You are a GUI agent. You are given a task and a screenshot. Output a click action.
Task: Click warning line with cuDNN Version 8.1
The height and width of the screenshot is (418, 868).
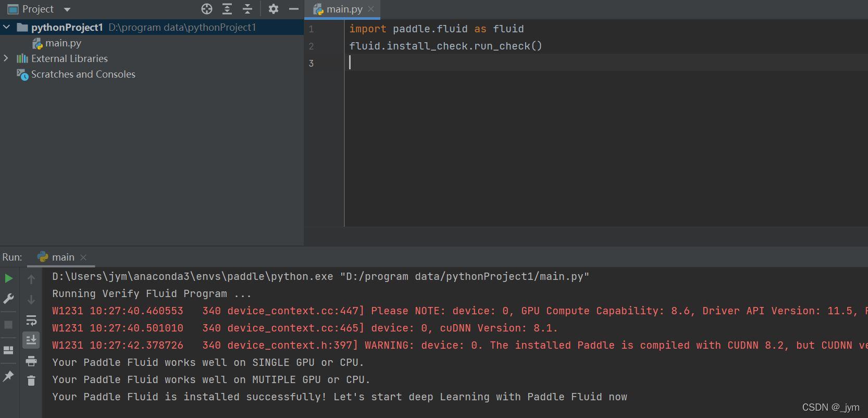305,328
